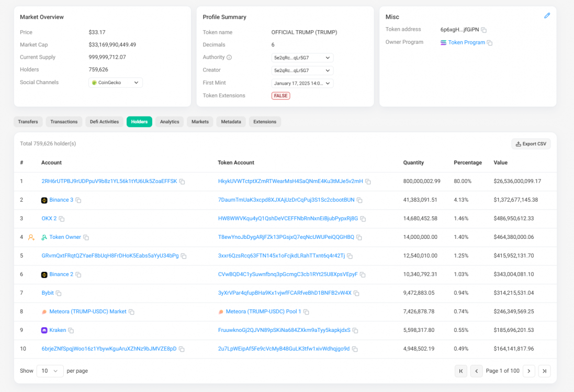
Task: Switch to the Markets tab
Action: coord(200,122)
